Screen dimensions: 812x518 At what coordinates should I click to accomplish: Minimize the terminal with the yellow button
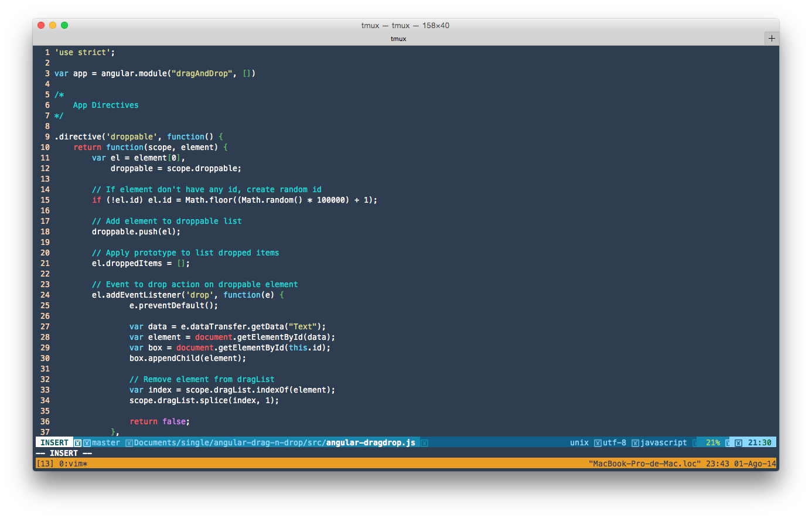53,25
